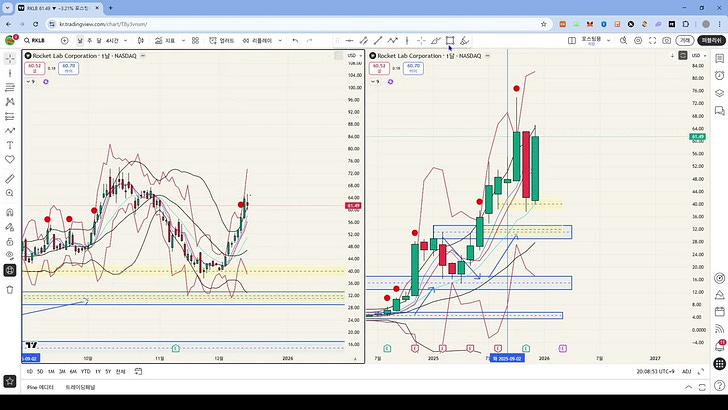Image resolution: width=728 pixels, height=410 pixels.
Task: Open the chart layout setup icon
Action: tap(572, 41)
